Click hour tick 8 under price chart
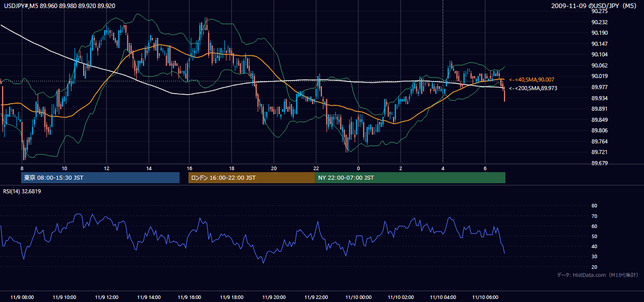 tap(22, 168)
